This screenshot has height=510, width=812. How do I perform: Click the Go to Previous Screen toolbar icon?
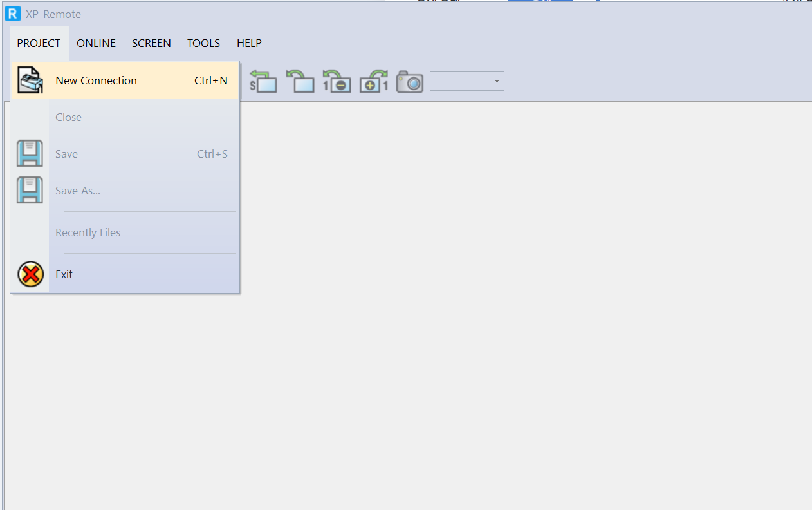coord(300,80)
